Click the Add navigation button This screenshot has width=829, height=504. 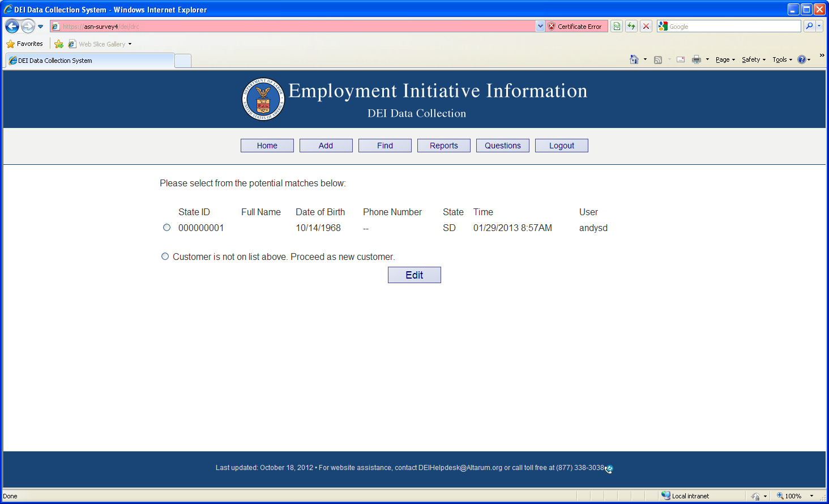326,146
